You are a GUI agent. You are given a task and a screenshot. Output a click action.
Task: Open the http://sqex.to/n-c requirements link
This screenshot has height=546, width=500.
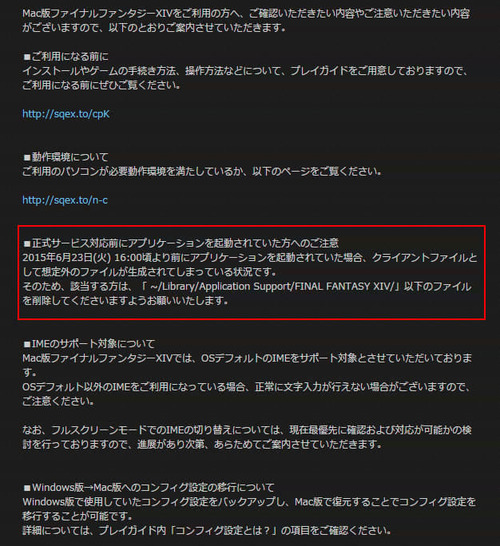tap(65, 200)
